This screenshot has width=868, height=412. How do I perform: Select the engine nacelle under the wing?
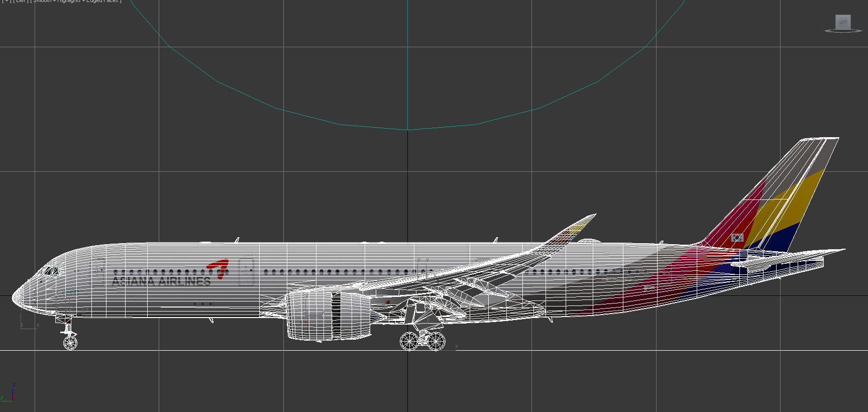[329, 315]
